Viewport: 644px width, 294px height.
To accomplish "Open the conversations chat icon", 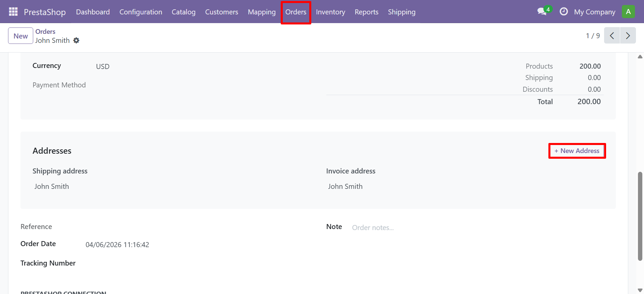I will click(x=542, y=12).
